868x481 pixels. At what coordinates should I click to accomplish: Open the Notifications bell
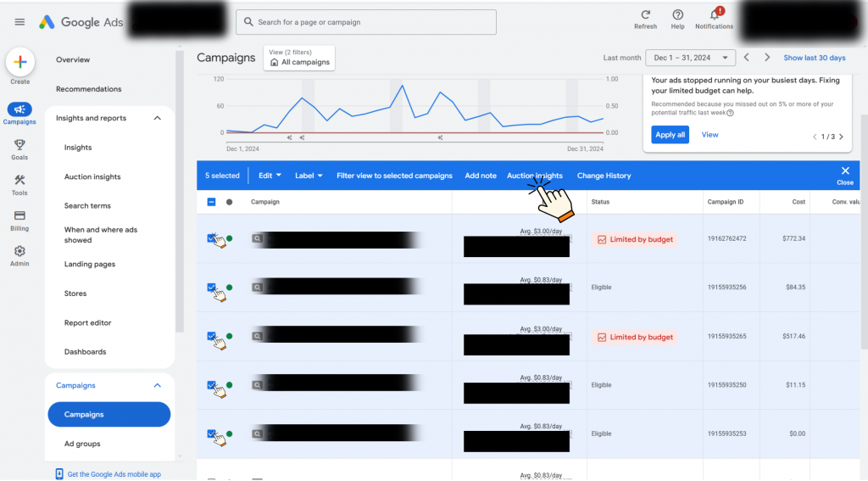pyautogui.click(x=714, y=15)
